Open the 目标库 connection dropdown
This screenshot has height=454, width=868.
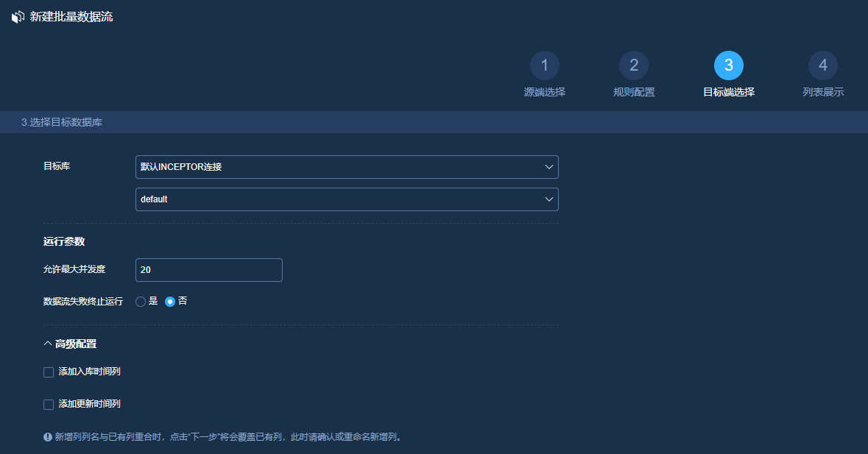pos(346,167)
